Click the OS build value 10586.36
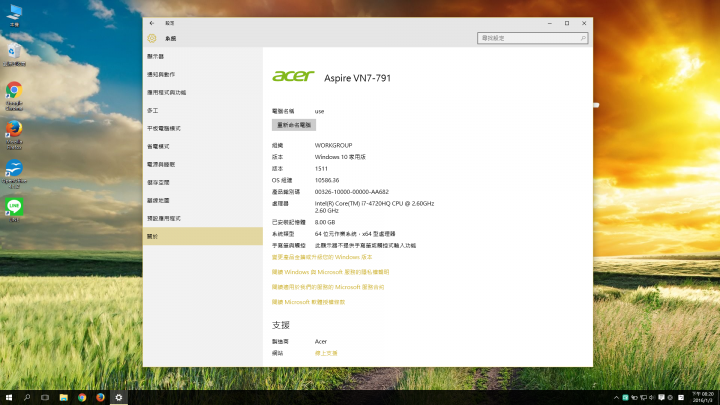 coord(327,180)
